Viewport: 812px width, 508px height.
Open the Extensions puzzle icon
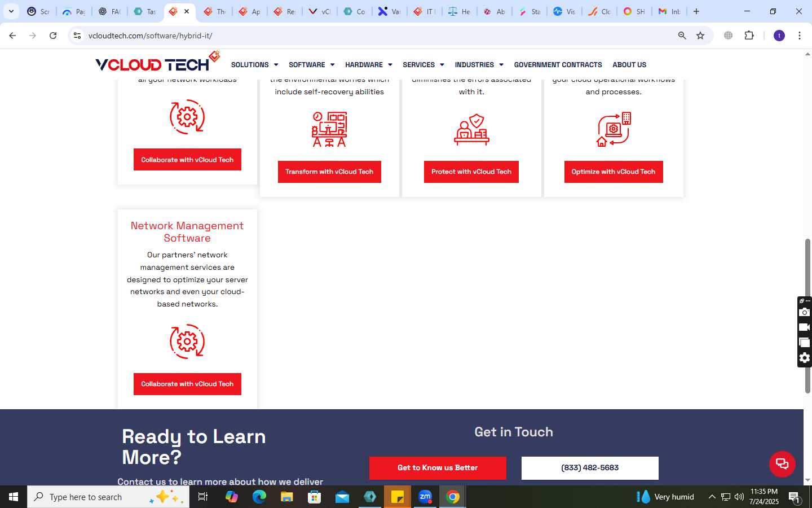click(749, 36)
